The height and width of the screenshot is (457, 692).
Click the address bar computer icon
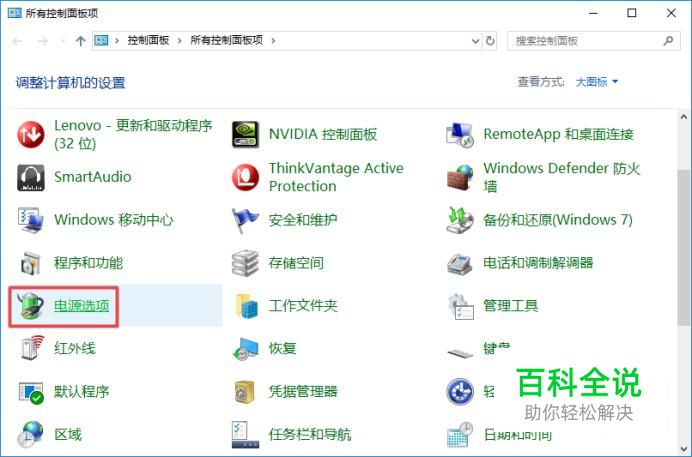click(102, 41)
